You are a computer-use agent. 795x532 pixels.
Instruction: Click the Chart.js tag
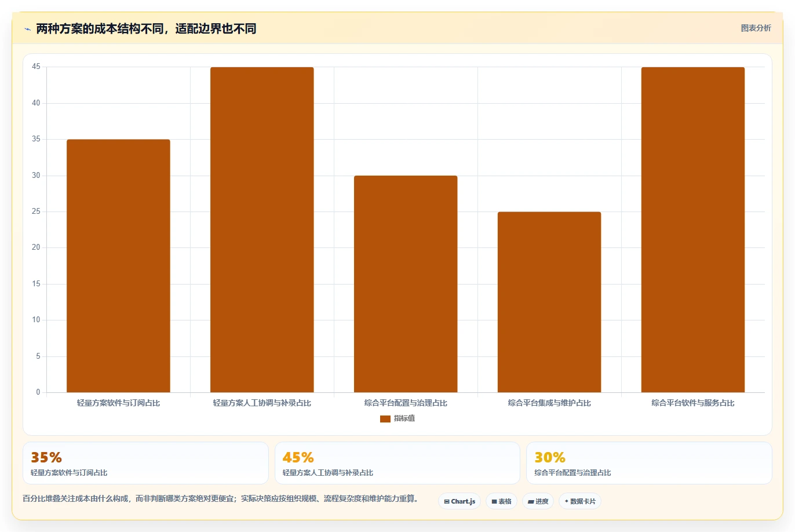click(x=460, y=501)
